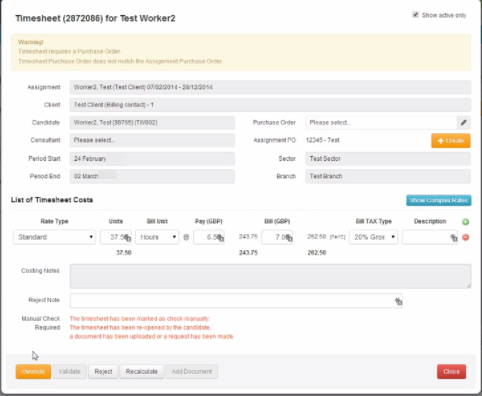Click the icon inside the Description field

click(x=454, y=238)
